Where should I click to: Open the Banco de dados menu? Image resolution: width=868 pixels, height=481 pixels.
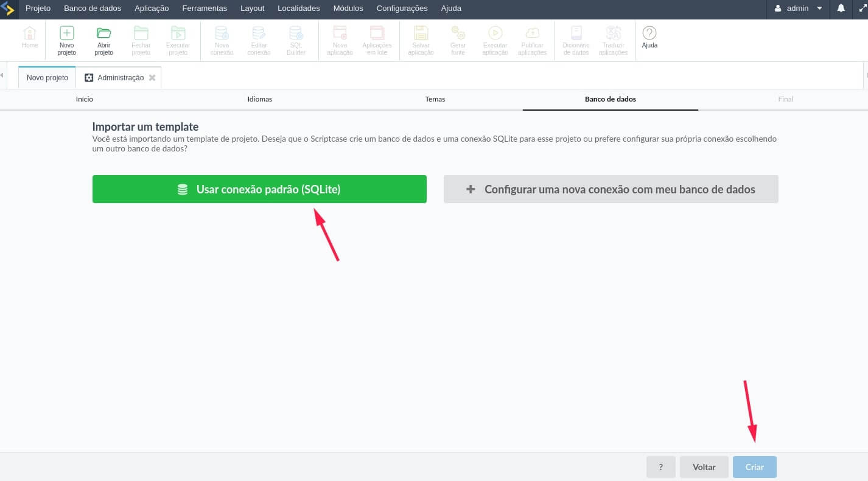pyautogui.click(x=93, y=9)
